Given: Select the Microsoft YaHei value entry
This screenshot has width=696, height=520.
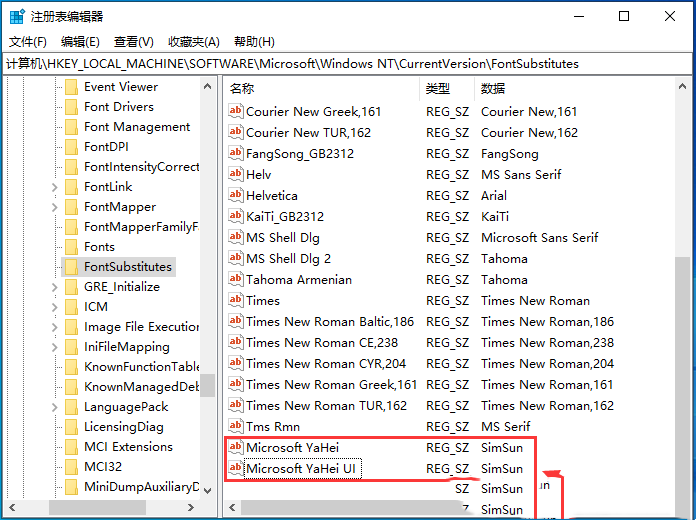Looking at the screenshot, I should 292,448.
